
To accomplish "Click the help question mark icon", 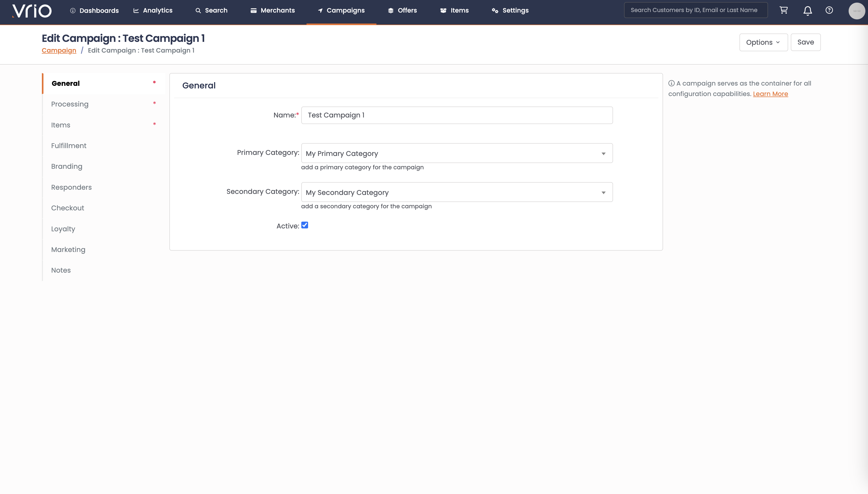I will pos(829,10).
